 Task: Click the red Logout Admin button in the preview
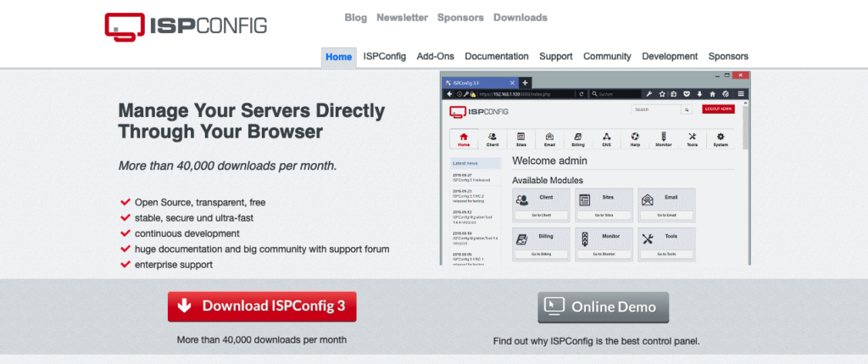[719, 109]
